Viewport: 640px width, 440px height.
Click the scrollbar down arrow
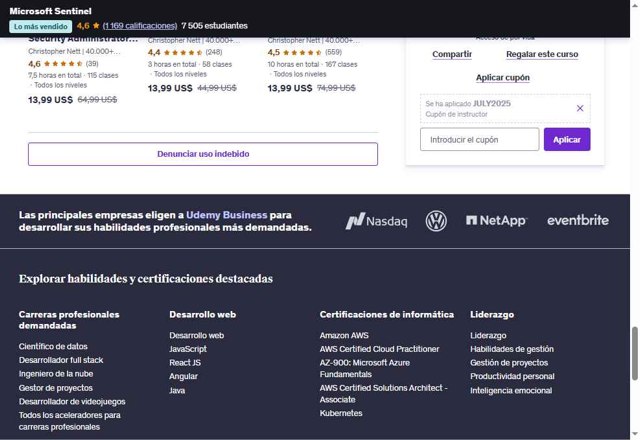635,434
